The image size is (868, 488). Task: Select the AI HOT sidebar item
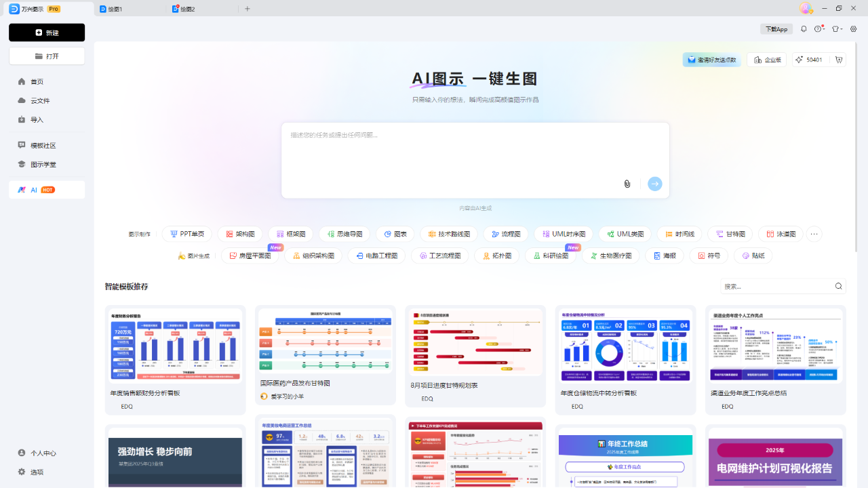pos(47,190)
